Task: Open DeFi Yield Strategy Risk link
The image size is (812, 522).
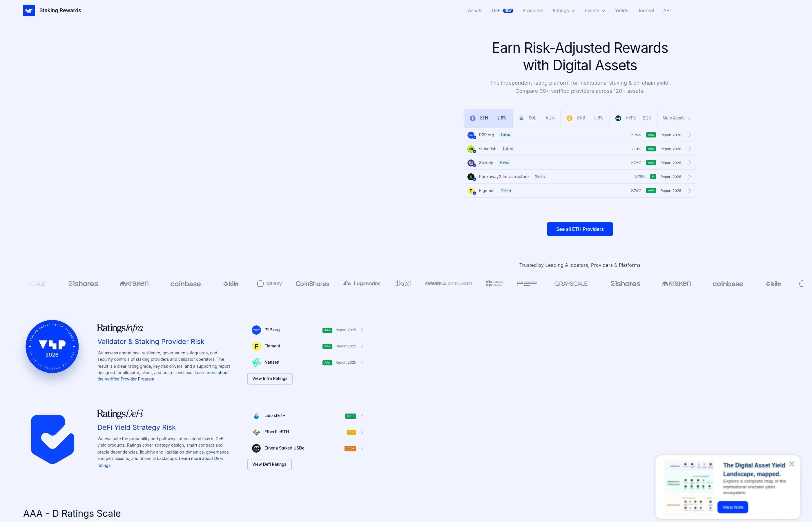Action: point(136,428)
